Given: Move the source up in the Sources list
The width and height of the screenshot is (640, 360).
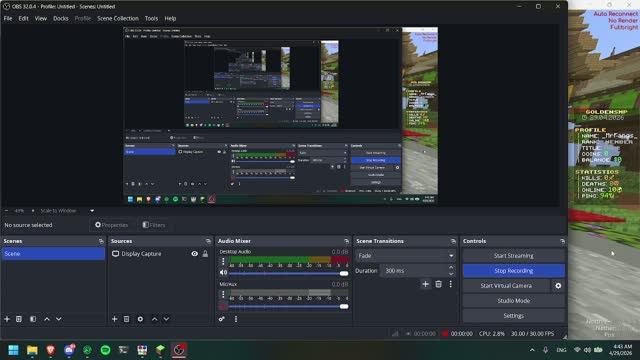Looking at the screenshot, I should click(x=154, y=319).
